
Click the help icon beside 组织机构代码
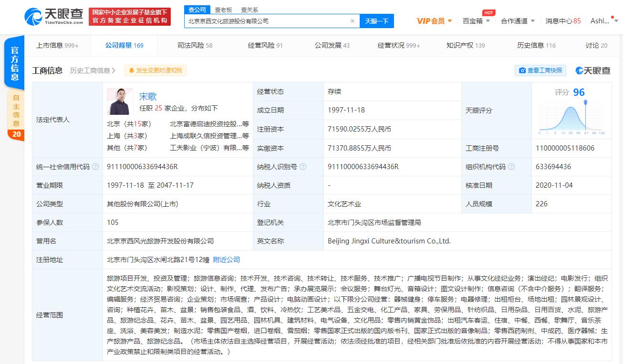coord(512,167)
